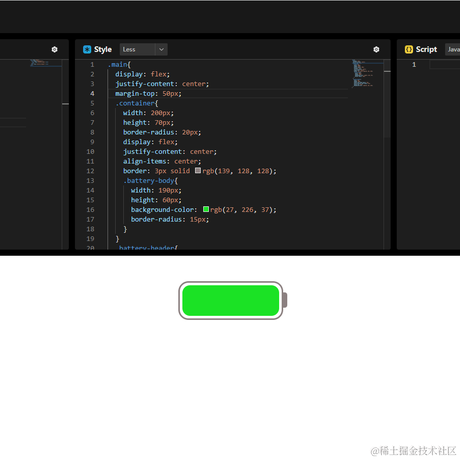Select the Style panel title
The image size is (460, 460).
pos(103,49)
